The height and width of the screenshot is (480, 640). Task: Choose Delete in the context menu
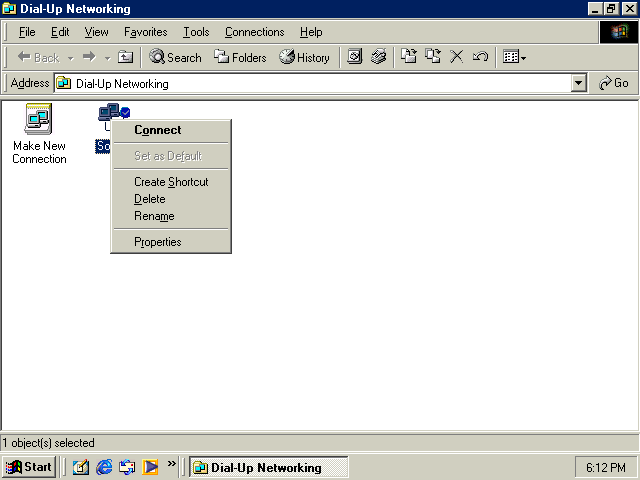point(171,199)
